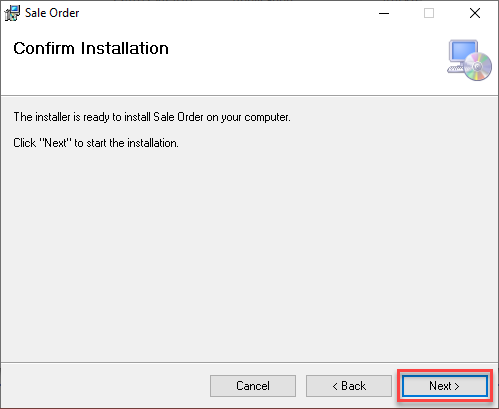
Task: Click the disabled maximize box in title bar
Action: (429, 13)
